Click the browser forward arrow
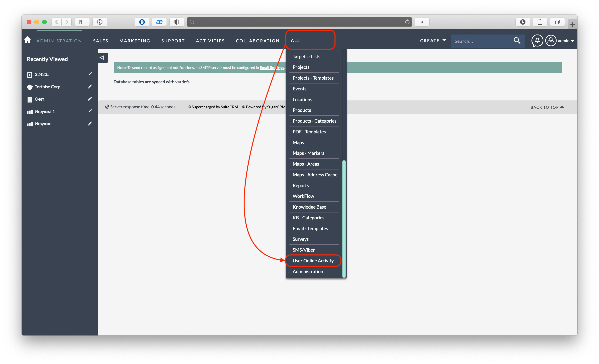Image resolution: width=599 pixels, height=364 pixels. (x=66, y=22)
